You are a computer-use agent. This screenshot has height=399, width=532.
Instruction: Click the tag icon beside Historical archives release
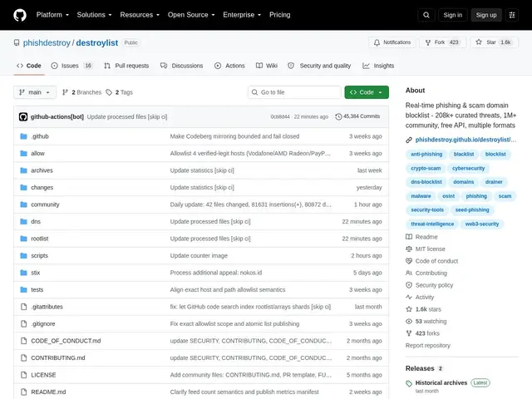[x=409, y=383]
